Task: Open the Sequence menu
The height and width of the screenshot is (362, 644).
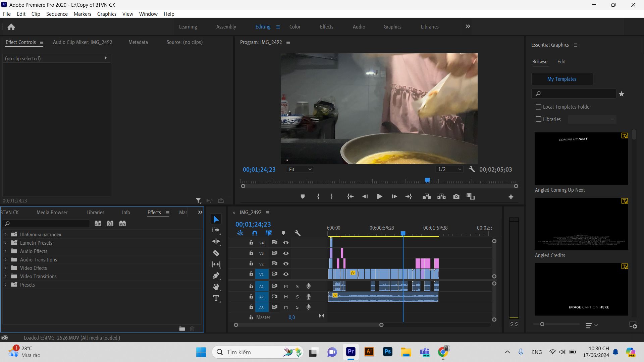Action: click(x=57, y=14)
